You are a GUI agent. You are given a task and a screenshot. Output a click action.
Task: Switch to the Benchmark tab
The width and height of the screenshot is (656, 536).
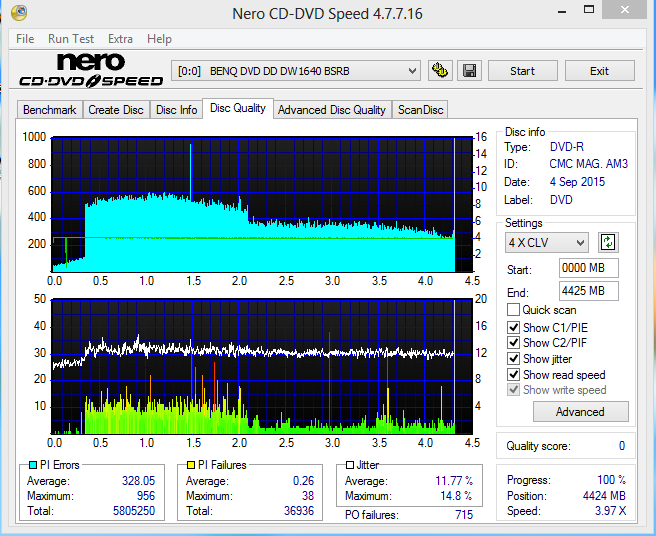coord(50,110)
